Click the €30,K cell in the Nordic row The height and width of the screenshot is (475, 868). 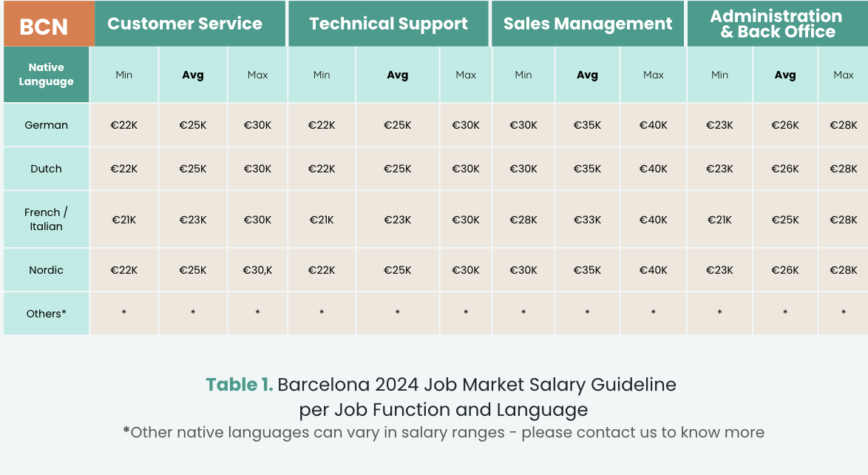[x=257, y=270]
